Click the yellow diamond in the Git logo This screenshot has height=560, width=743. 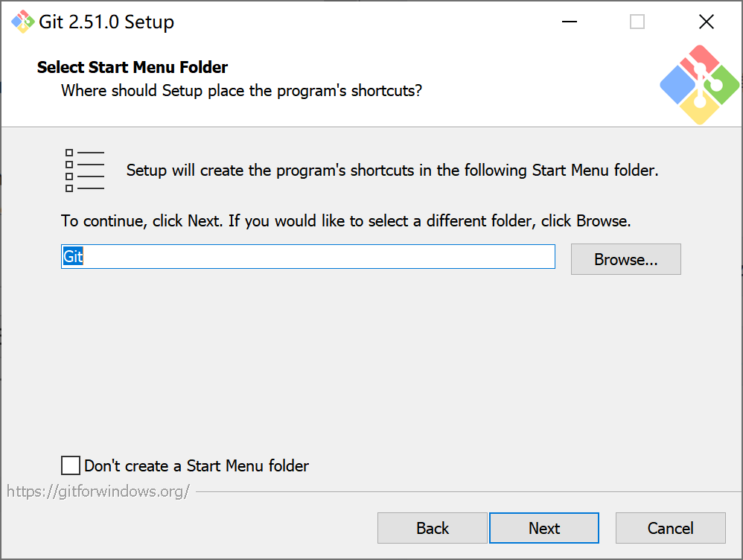coord(698,110)
